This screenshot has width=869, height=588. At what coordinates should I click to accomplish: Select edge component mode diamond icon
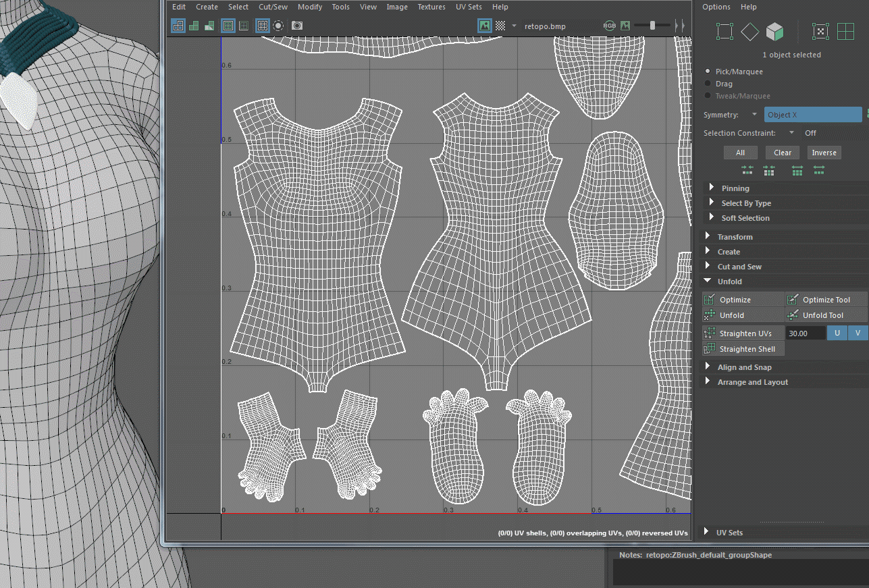[x=749, y=31]
